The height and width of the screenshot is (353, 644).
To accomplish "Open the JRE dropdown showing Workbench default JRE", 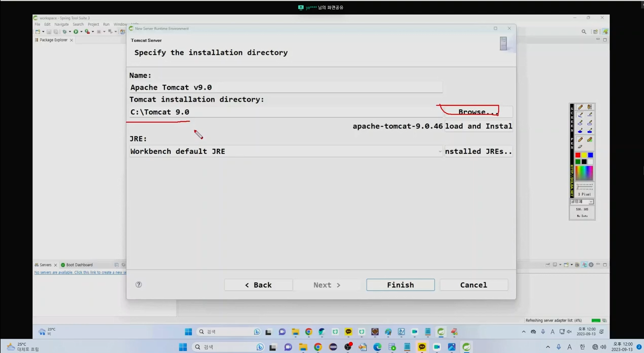I will click(x=286, y=151).
